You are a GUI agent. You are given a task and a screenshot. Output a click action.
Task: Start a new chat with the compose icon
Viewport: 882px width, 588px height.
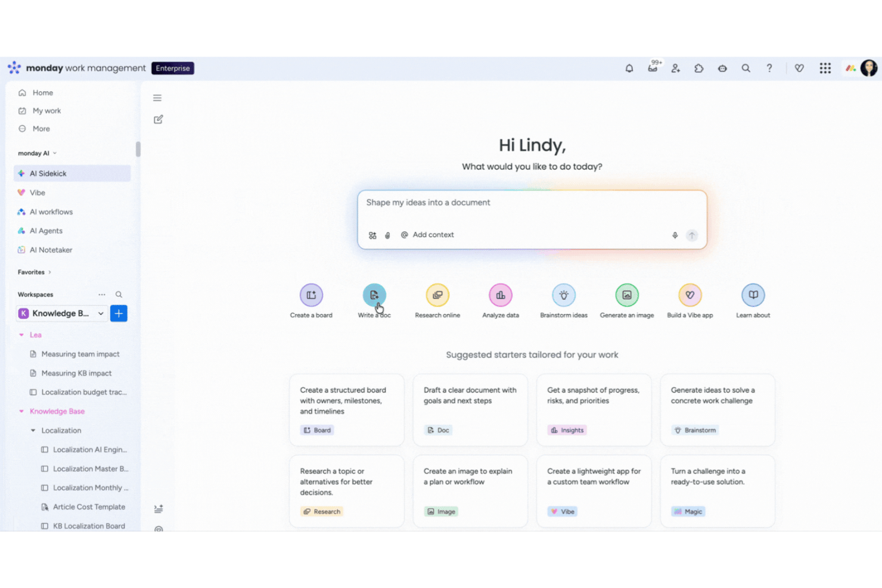158,120
